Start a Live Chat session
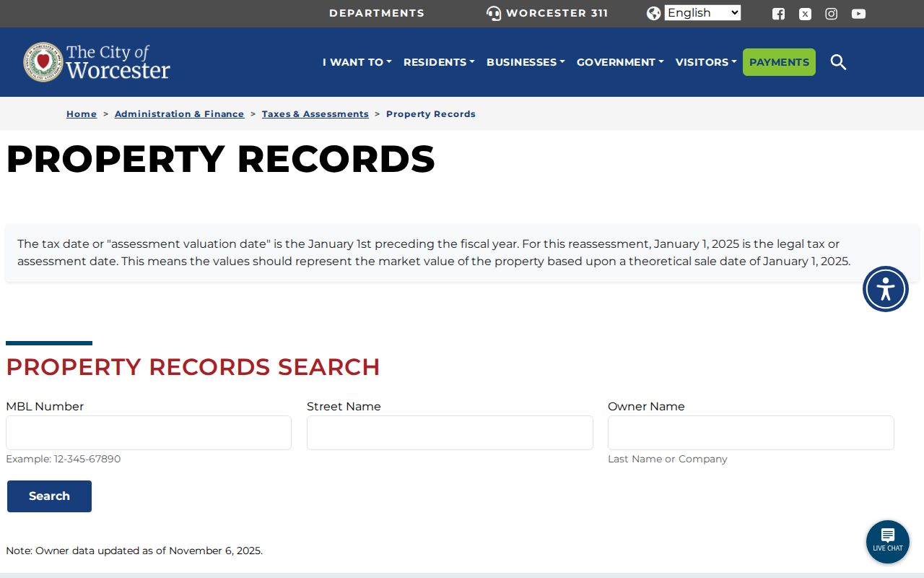 [888, 542]
